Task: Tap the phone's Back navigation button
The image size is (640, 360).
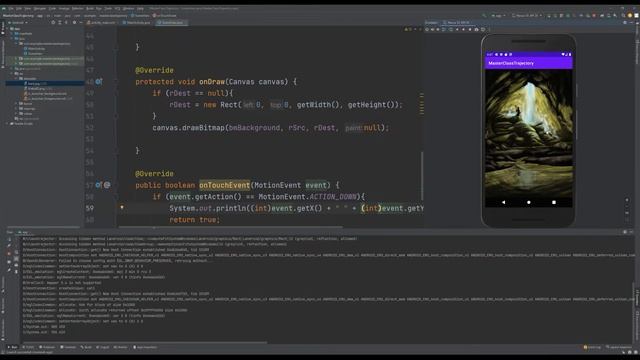Action: coord(503,202)
